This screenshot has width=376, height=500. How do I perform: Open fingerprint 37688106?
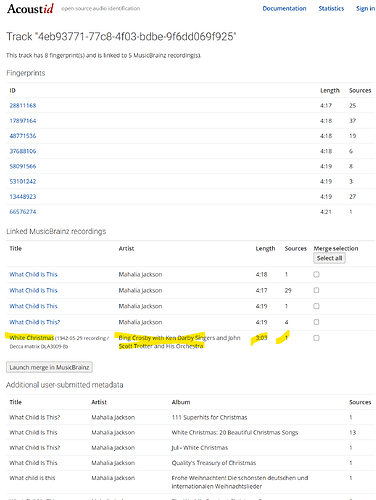coord(23,151)
